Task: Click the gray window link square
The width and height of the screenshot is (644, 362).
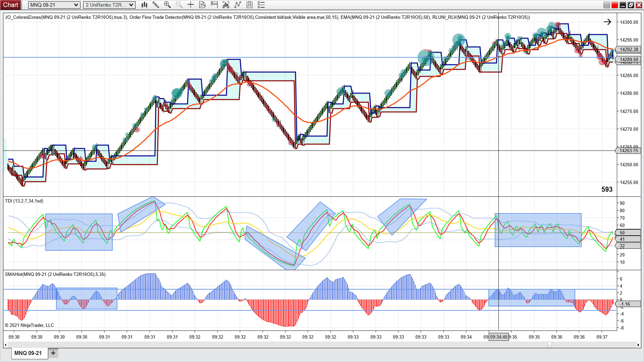Action: point(606,5)
